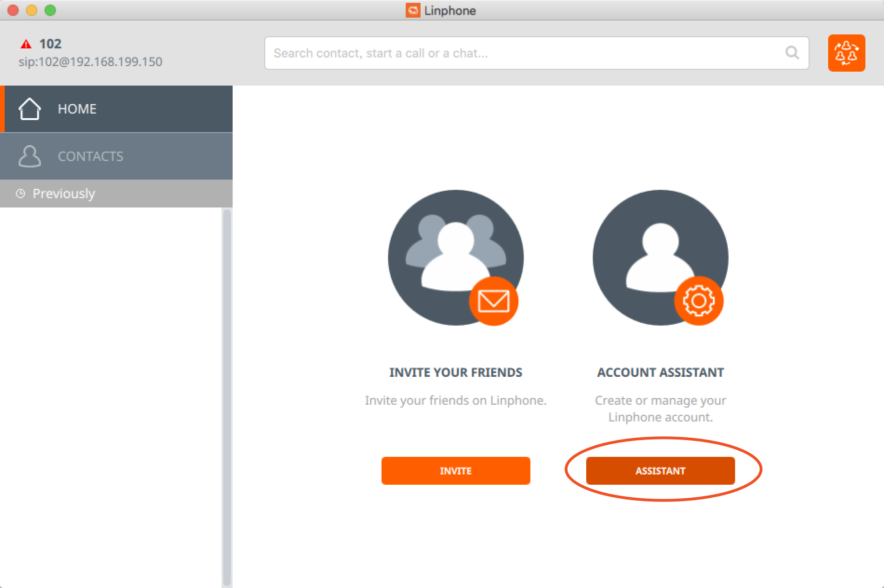Focus the search contact input field
Image resolution: width=884 pixels, height=588 pixels.
click(x=536, y=53)
